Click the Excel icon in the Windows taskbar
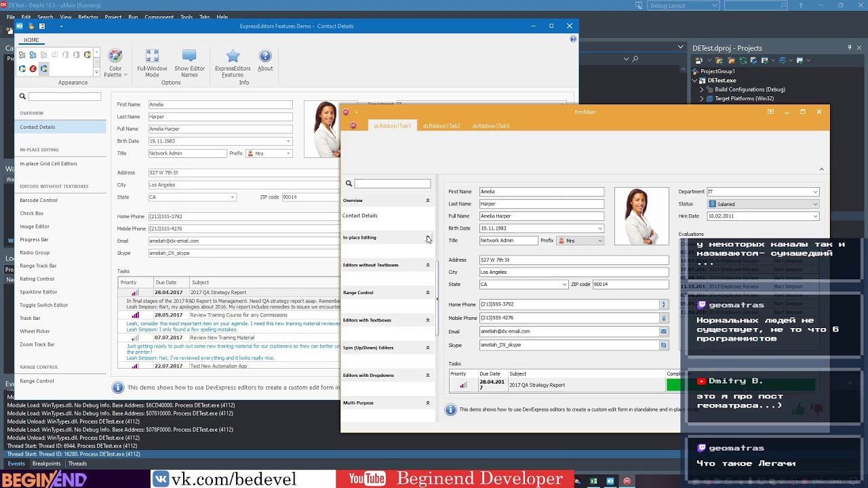Image resolution: width=868 pixels, height=488 pixels. click(593, 481)
